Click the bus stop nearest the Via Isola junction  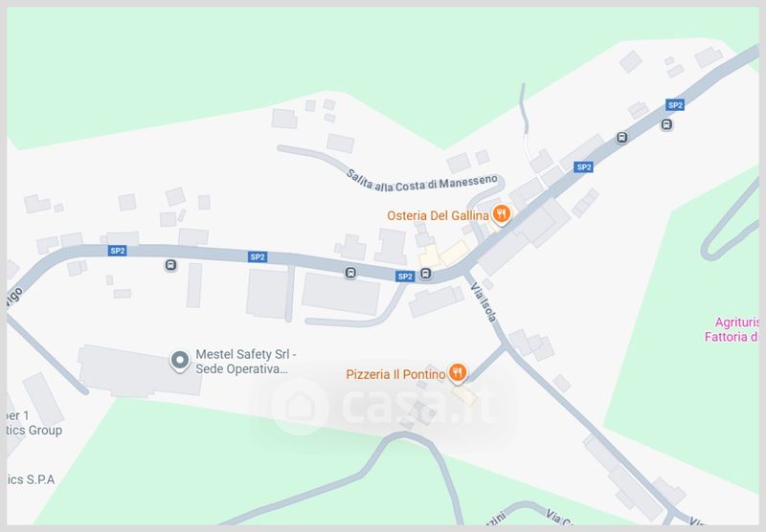425,274
